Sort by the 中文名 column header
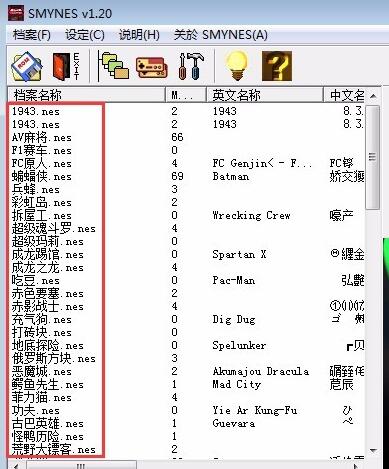Image resolution: width=389 pixels, height=469 pixels. pyautogui.click(x=344, y=95)
